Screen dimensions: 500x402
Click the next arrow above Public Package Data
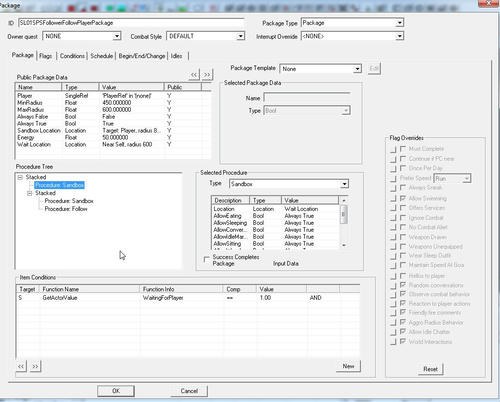click(x=207, y=74)
